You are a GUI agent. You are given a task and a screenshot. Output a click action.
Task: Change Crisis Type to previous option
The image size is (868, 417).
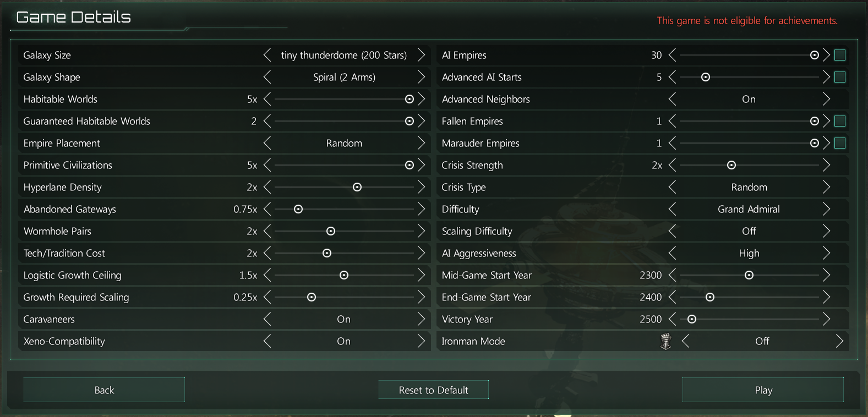(672, 187)
